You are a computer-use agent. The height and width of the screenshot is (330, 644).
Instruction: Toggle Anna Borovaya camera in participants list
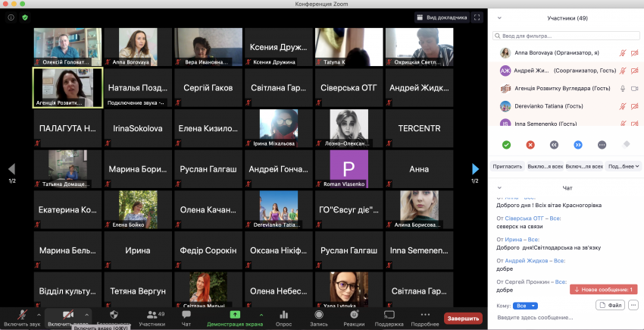[635, 53]
